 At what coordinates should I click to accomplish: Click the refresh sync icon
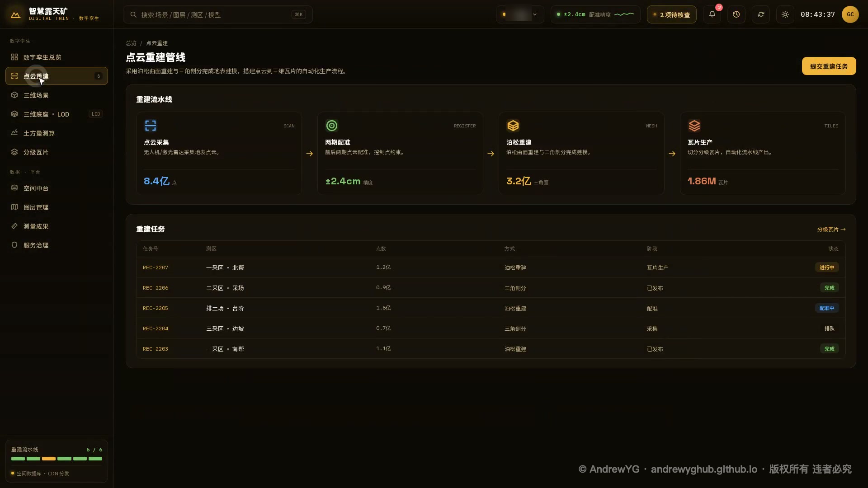pos(761,14)
